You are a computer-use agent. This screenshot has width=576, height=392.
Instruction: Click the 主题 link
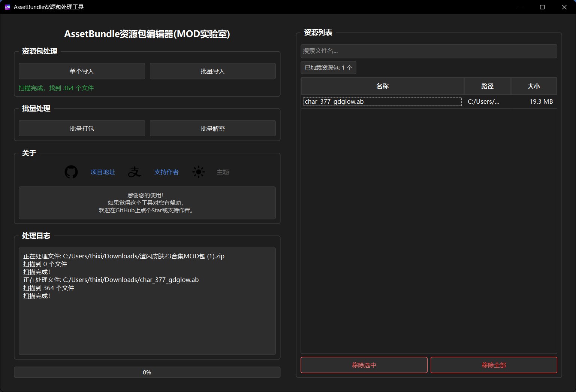[x=223, y=172]
